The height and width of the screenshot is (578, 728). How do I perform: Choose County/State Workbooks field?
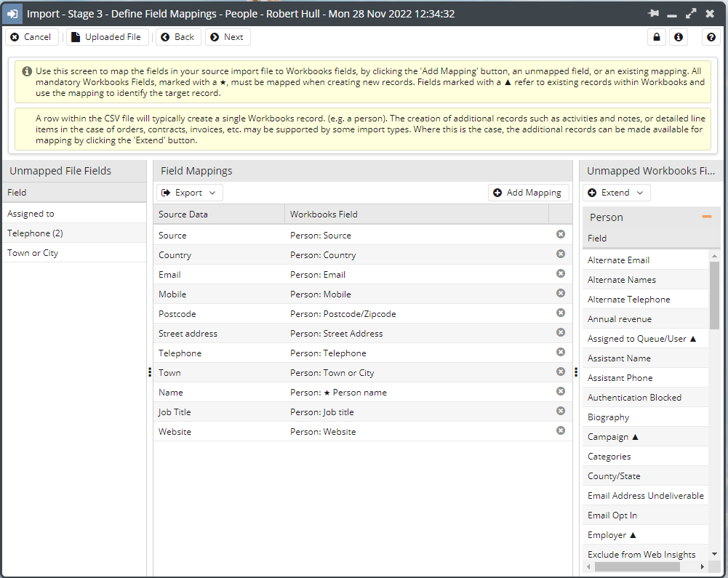(645, 476)
